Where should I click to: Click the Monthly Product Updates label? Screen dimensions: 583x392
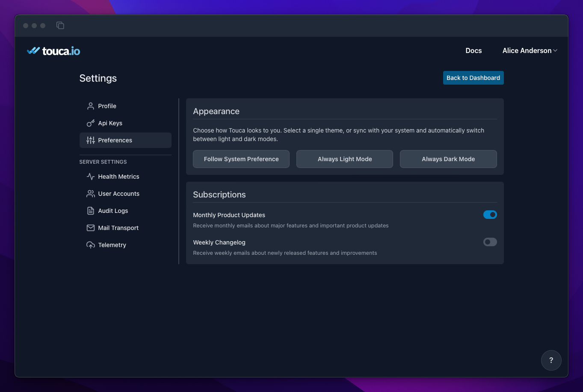pyautogui.click(x=229, y=215)
